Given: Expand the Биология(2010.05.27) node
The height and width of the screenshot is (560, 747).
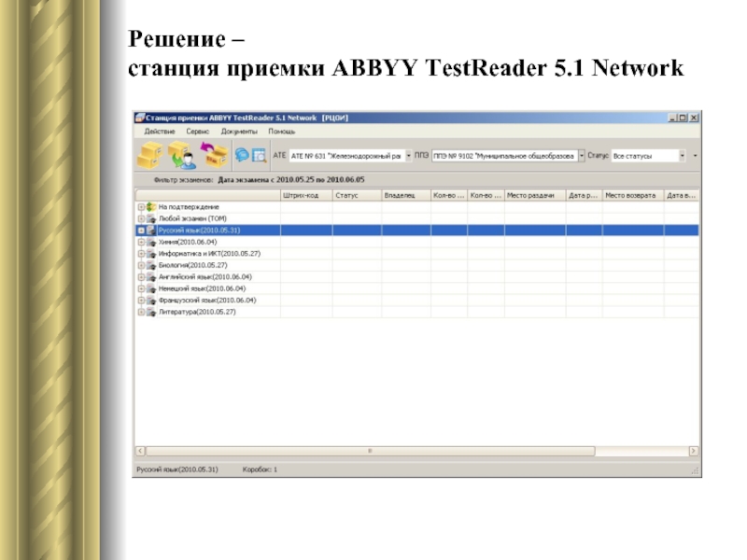Looking at the screenshot, I should pyautogui.click(x=141, y=265).
